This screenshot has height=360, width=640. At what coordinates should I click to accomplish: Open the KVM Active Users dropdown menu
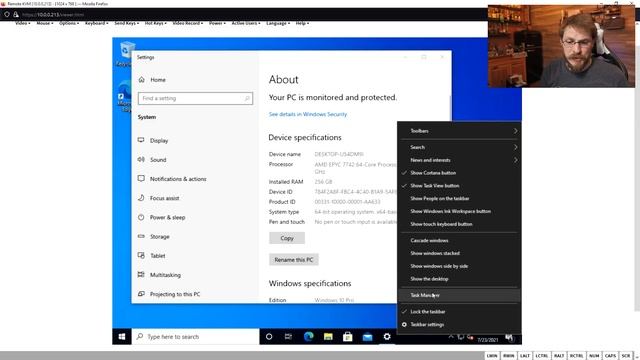point(246,23)
